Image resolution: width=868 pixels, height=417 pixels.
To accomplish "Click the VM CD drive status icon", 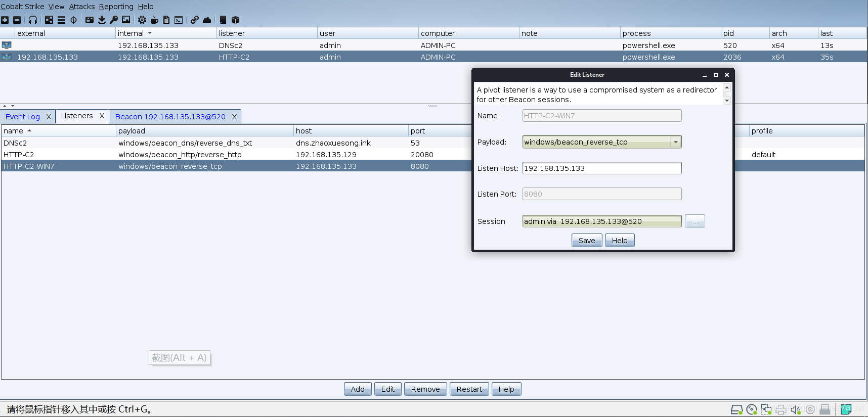I will [x=752, y=409].
